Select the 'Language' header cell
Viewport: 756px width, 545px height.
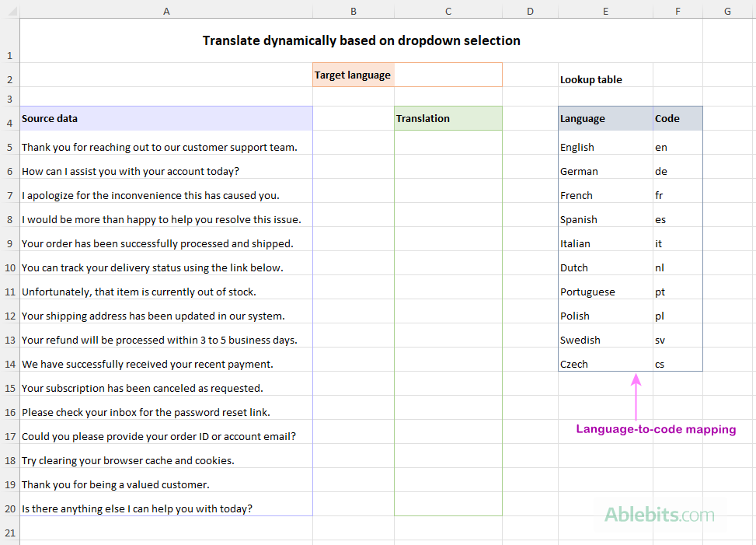(605, 119)
